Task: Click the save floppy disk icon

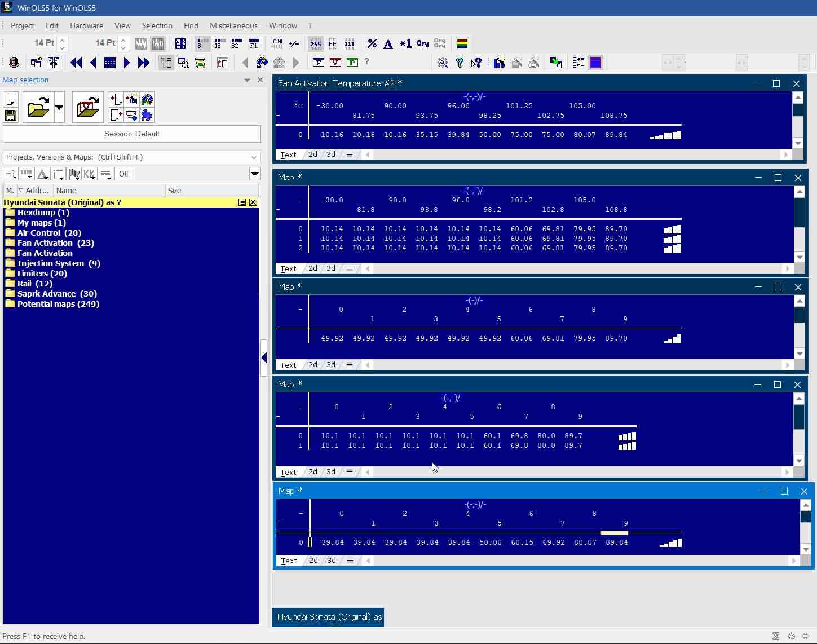Action: [x=11, y=116]
